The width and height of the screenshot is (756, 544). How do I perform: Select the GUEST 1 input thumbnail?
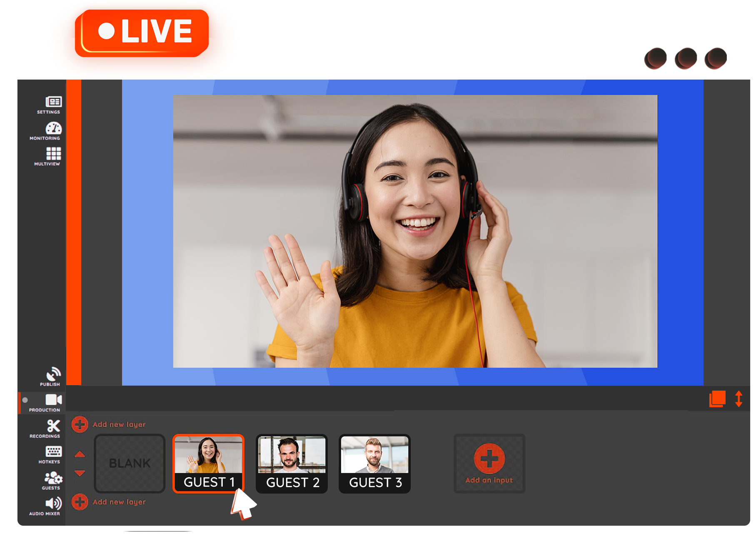[x=208, y=464]
